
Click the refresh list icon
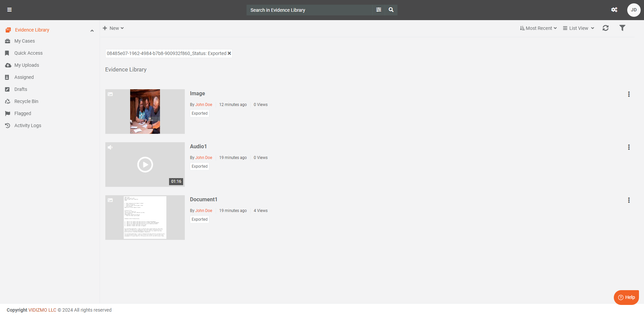pos(605,28)
